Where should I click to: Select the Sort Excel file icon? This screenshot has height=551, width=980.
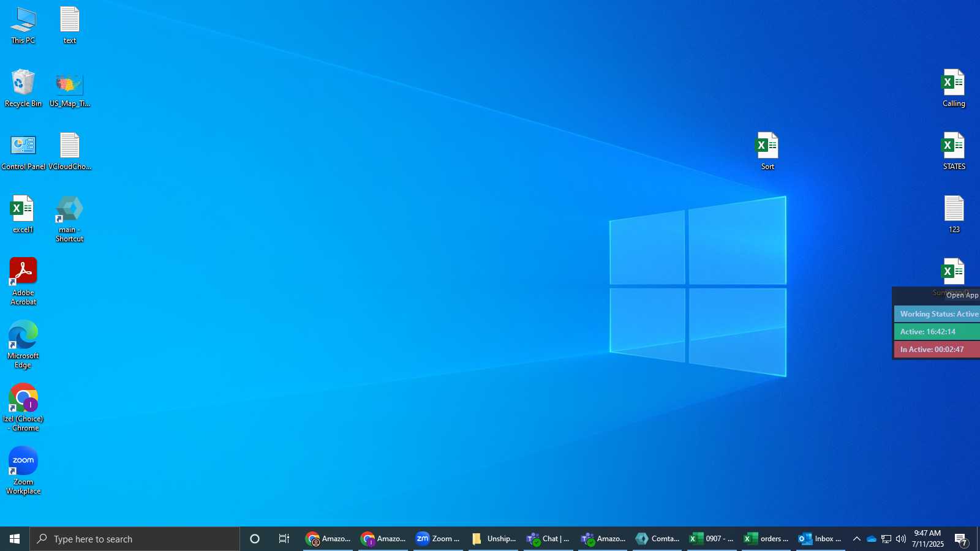[x=767, y=152]
